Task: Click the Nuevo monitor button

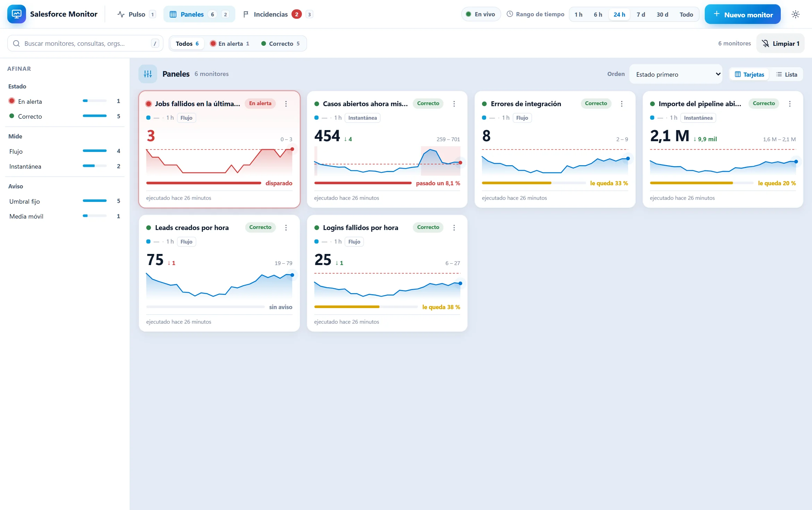Action: tap(743, 15)
